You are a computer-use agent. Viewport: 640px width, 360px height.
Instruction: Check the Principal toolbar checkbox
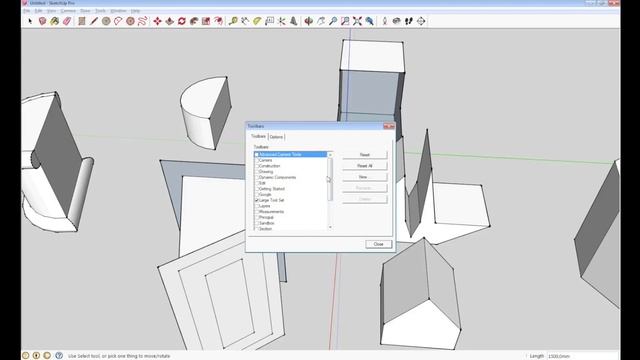(x=257, y=218)
